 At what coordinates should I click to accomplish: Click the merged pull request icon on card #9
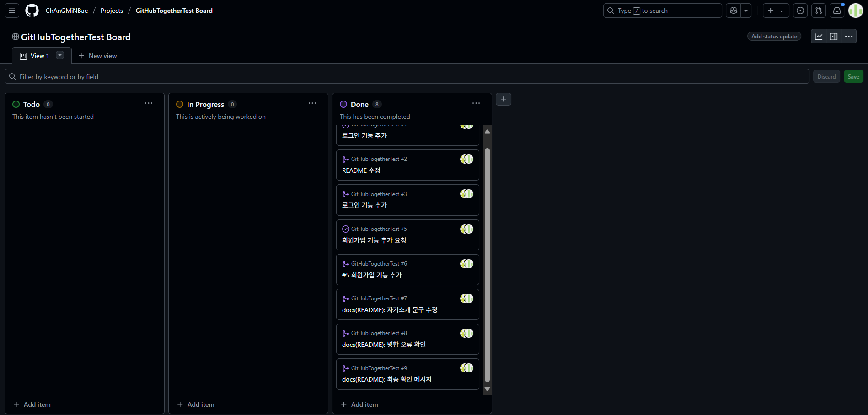tap(346, 368)
